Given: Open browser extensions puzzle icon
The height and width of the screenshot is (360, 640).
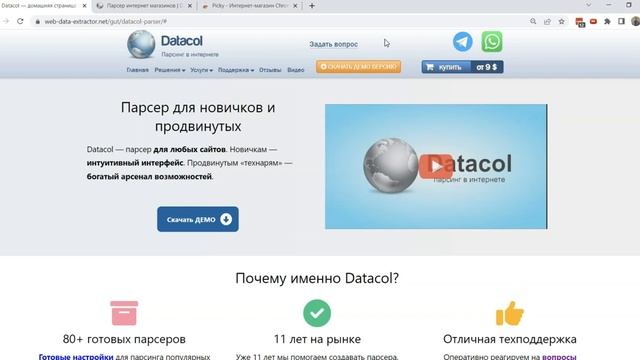Looking at the screenshot, I should 607,21.
